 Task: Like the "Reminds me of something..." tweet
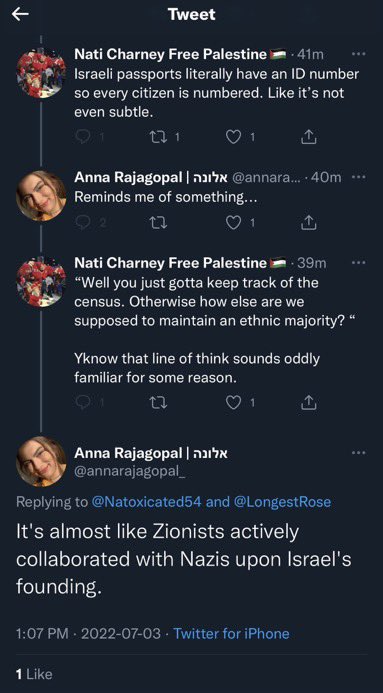coord(233,224)
